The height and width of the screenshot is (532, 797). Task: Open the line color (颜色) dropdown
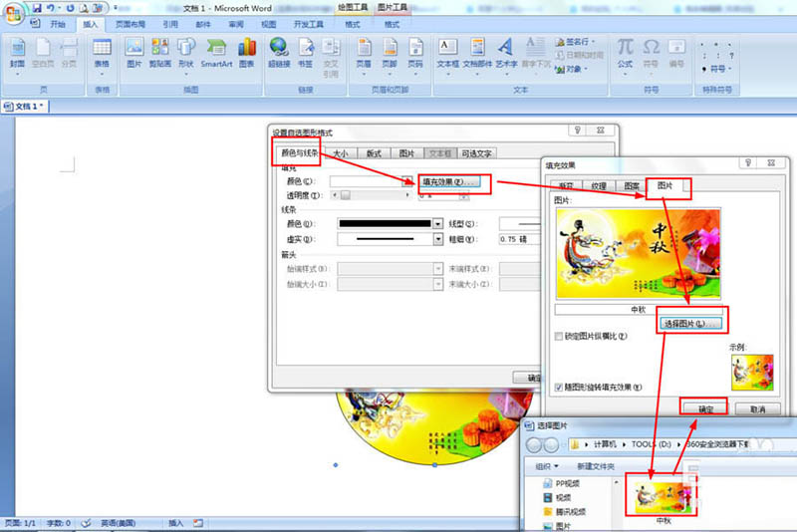point(437,223)
